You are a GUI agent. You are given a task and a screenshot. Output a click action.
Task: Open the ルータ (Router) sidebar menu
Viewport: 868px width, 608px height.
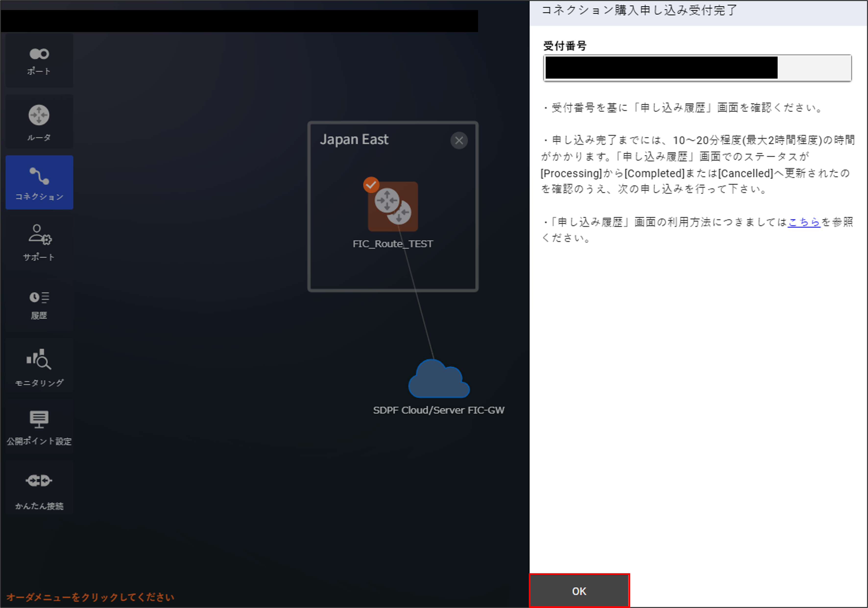(x=39, y=122)
